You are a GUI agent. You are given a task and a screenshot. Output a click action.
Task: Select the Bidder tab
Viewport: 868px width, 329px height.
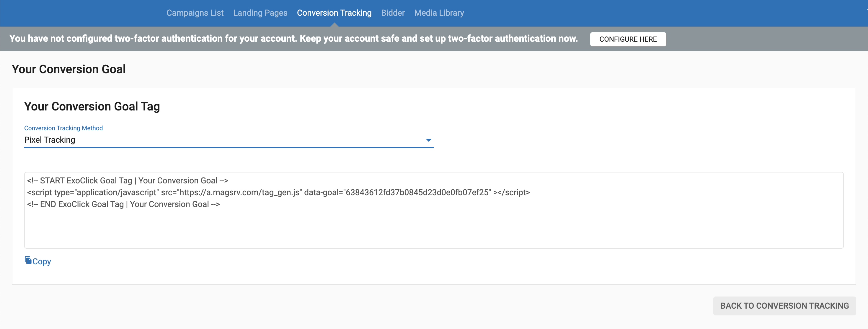[393, 13]
